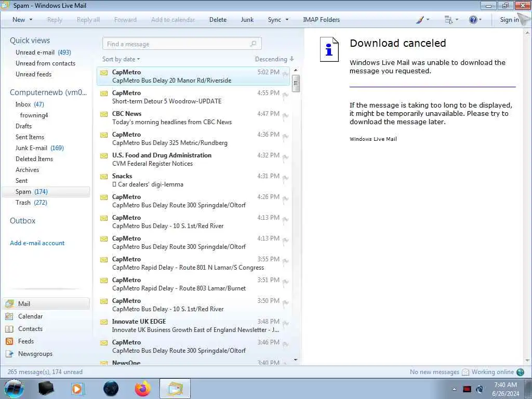Click the Working online globe icon

tap(521, 372)
